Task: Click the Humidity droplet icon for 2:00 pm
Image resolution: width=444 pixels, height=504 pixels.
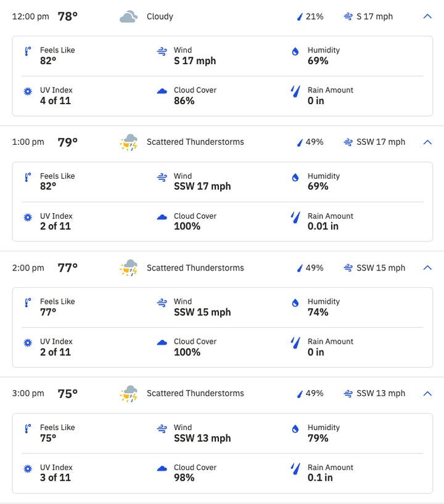Action: 295,303
